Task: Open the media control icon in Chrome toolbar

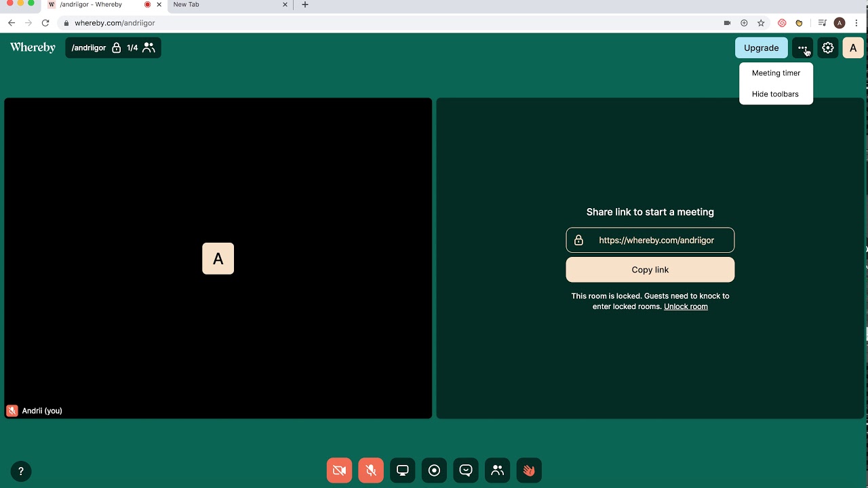Action: click(x=823, y=23)
